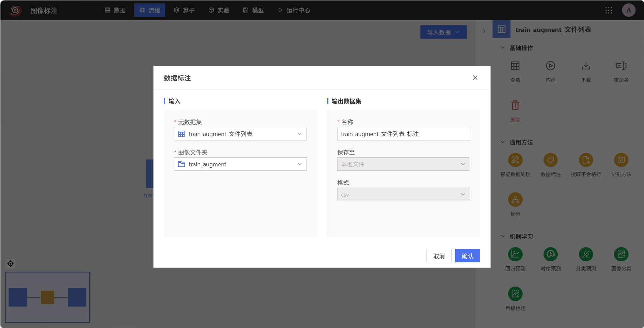Switch to the 模型 tab
Screen dimensions: 644x328
(253, 10)
